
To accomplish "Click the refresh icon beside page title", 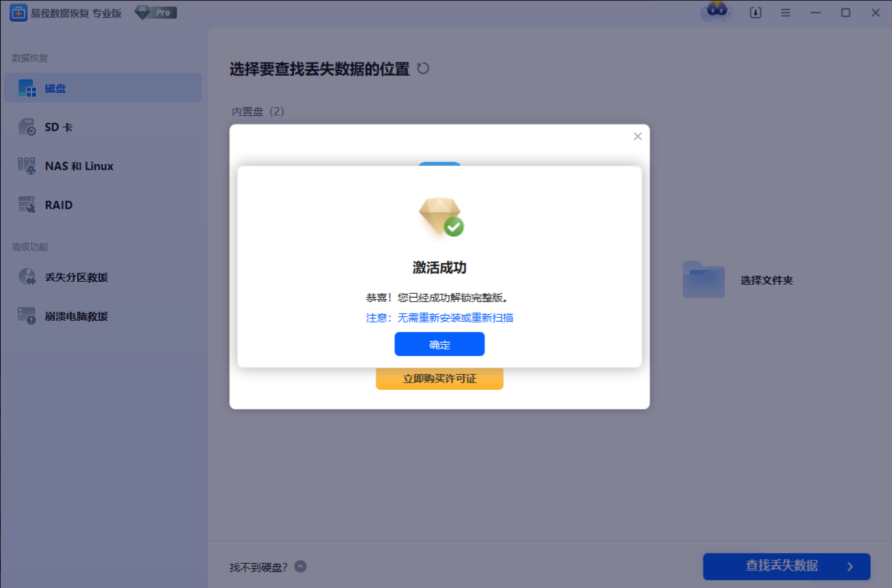I will [x=423, y=68].
